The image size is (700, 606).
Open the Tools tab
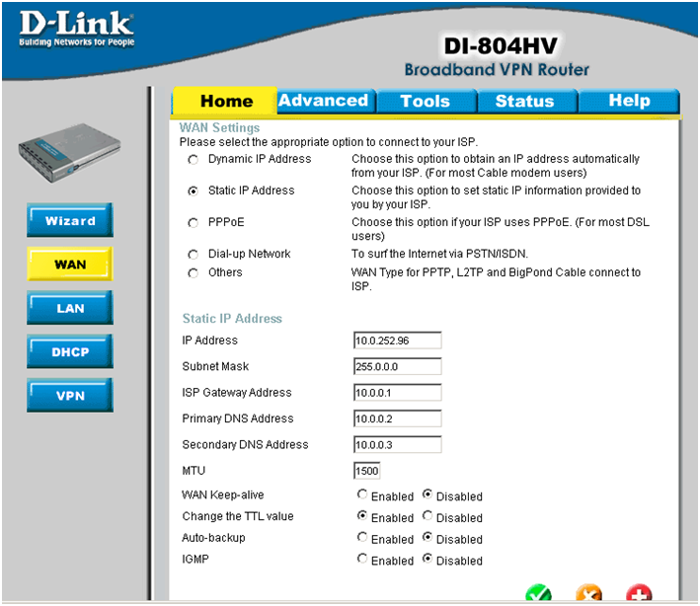(x=427, y=101)
